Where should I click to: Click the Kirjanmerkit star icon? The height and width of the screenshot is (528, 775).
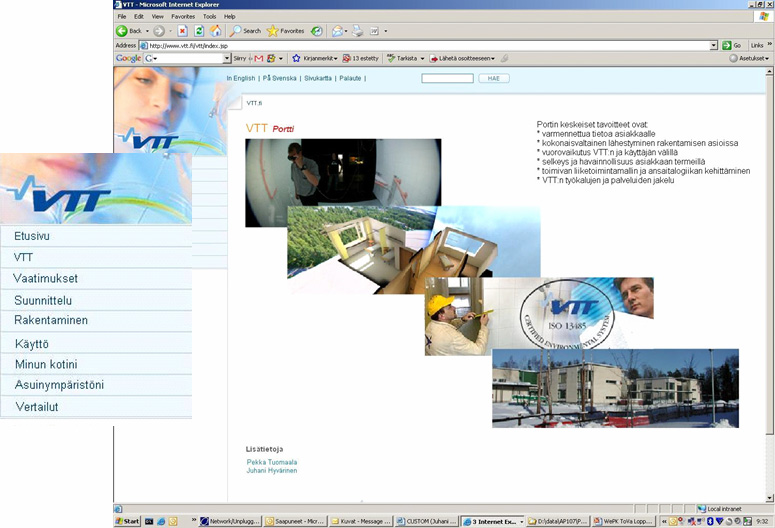[x=296, y=58]
